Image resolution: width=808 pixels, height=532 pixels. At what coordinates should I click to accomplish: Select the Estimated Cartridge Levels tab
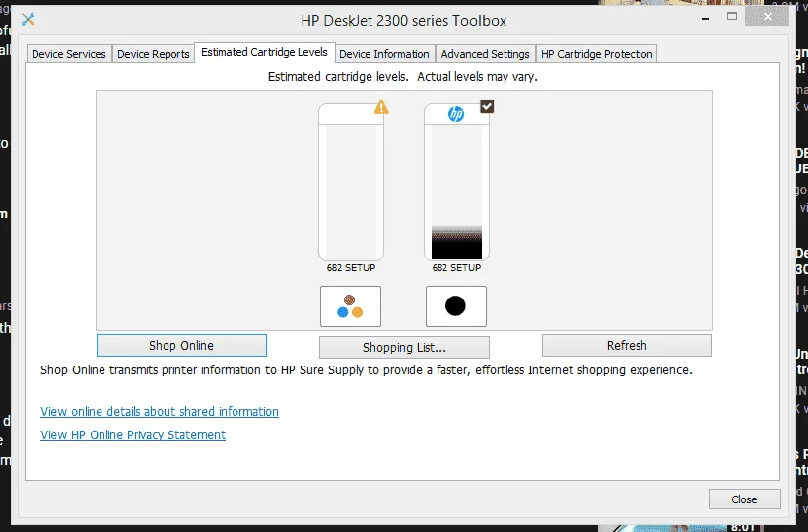[264, 52]
